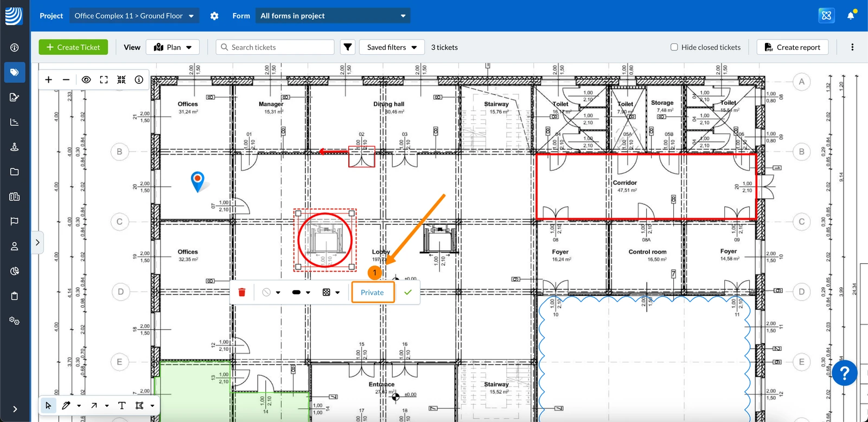Click the no-color stroke swatch
The height and width of the screenshot is (422, 868).
coord(266,292)
